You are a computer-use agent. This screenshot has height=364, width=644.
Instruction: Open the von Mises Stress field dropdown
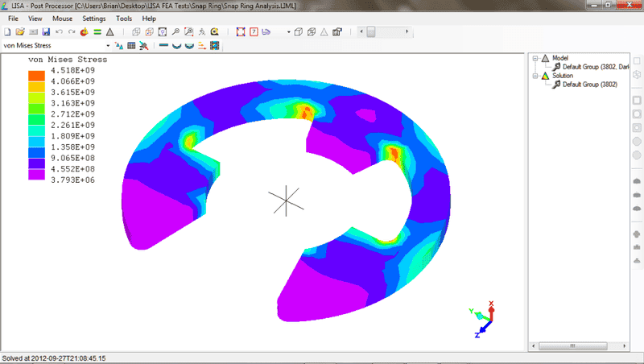click(x=108, y=46)
